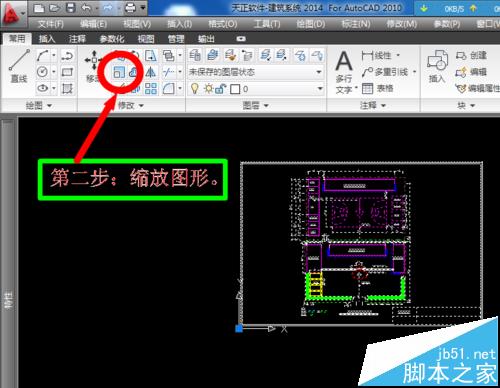Expand the 绘图 panel title
The height and width of the screenshot is (388, 500).
click(x=39, y=106)
